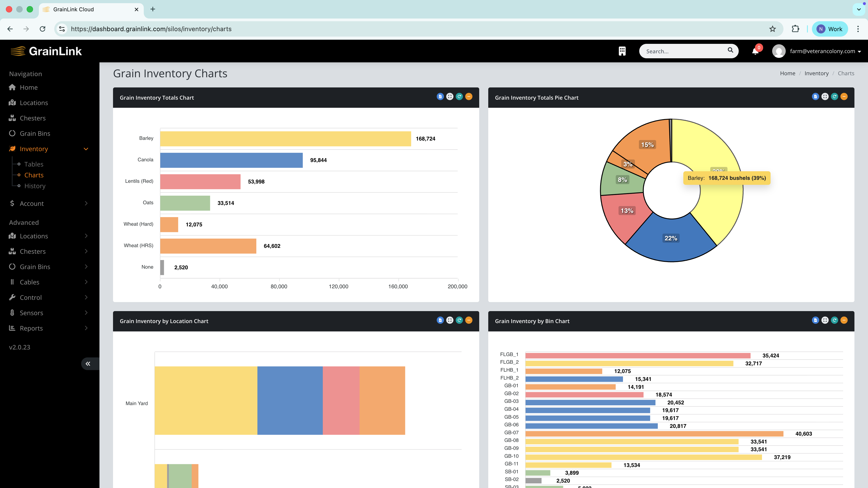Refresh the Grain Inventory by Location Chart

click(x=459, y=320)
